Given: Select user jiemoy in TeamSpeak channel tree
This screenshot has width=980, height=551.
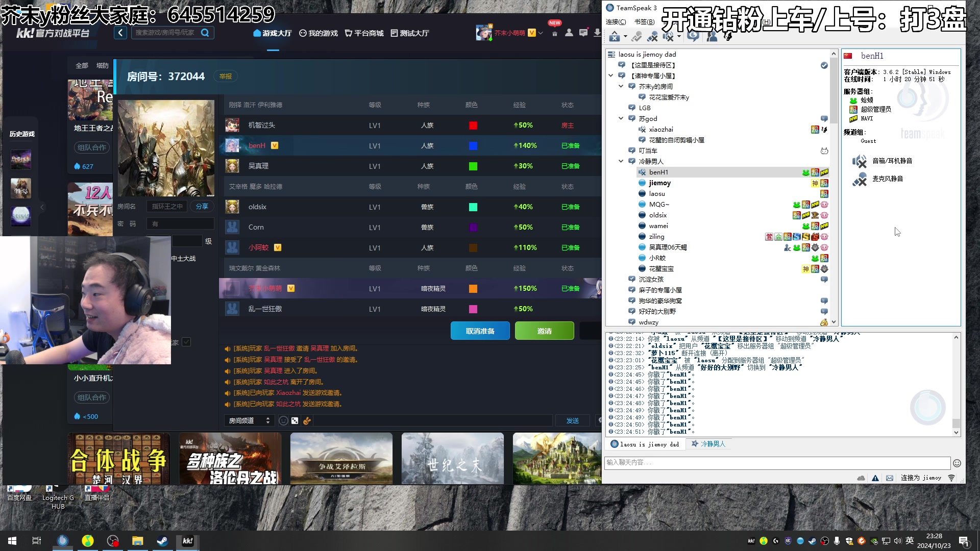Looking at the screenshot, I should point(659,183).
